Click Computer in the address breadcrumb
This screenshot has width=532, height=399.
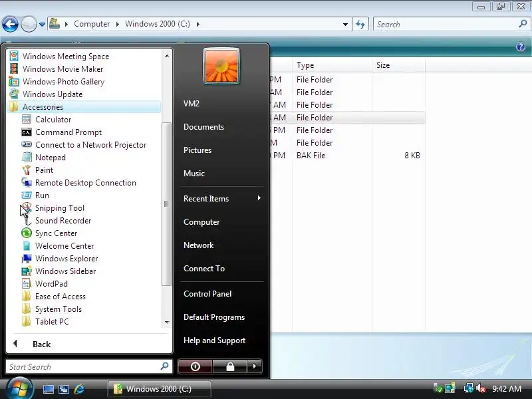[x=92, y=24]
